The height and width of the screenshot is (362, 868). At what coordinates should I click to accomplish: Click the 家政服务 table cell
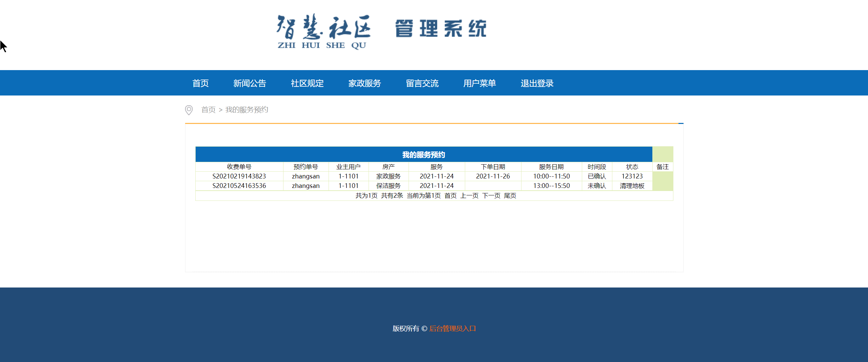coord(389,176)
